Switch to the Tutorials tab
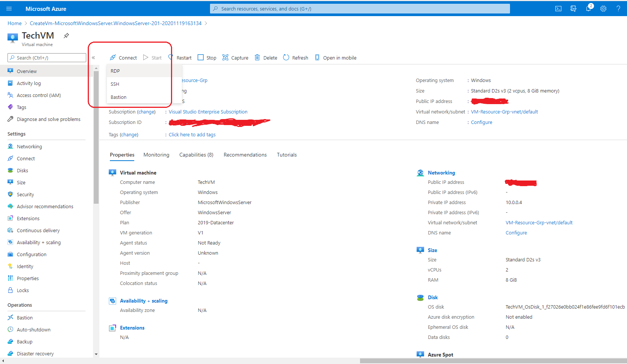The image size is (627, 364). (287, 155)
